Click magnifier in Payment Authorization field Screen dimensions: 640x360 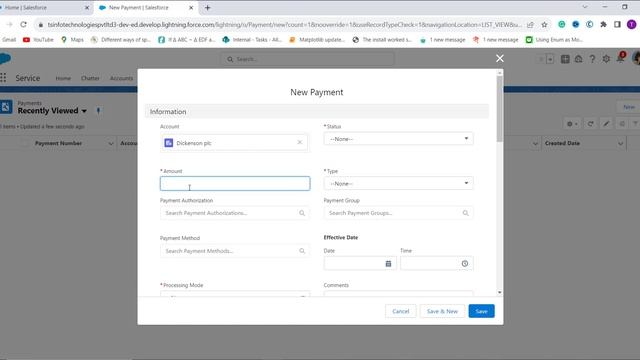coord(302,213)
